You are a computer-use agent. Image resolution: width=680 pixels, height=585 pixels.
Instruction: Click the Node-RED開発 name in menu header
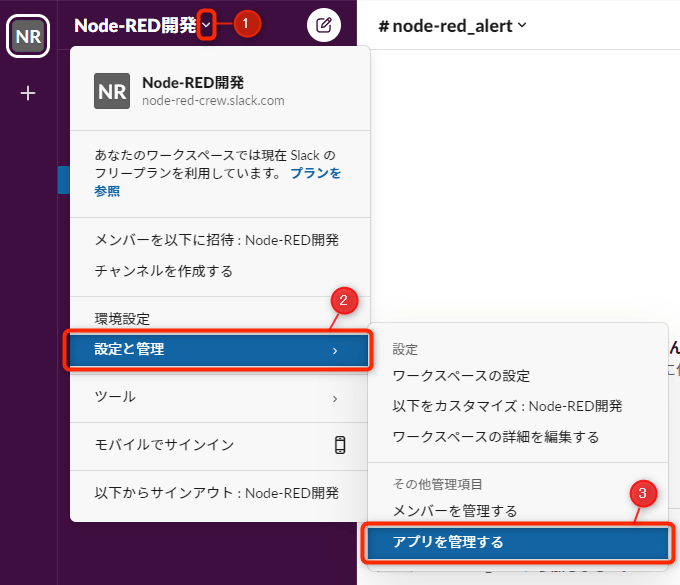tap(193, 82)
